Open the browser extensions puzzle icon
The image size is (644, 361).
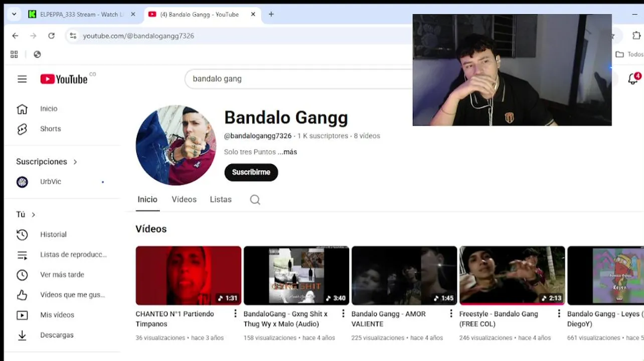[636, 36]
